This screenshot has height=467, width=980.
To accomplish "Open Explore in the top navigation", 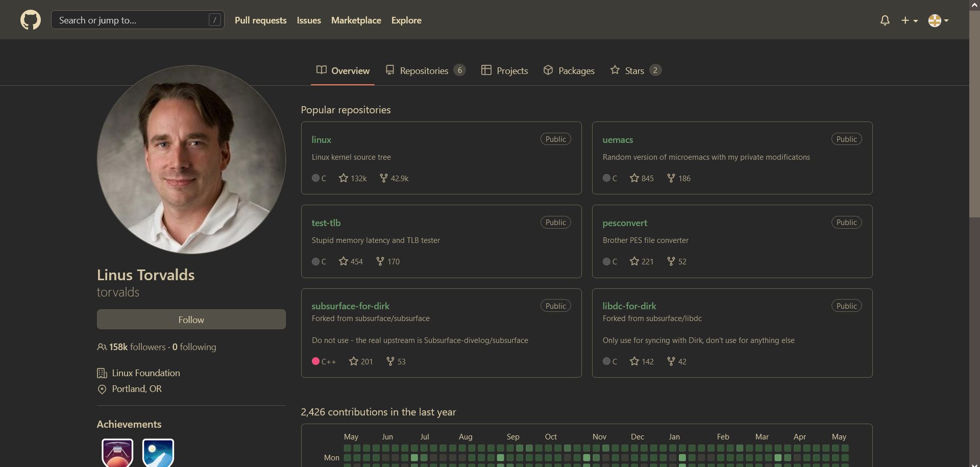I will (x=406, y=20).
